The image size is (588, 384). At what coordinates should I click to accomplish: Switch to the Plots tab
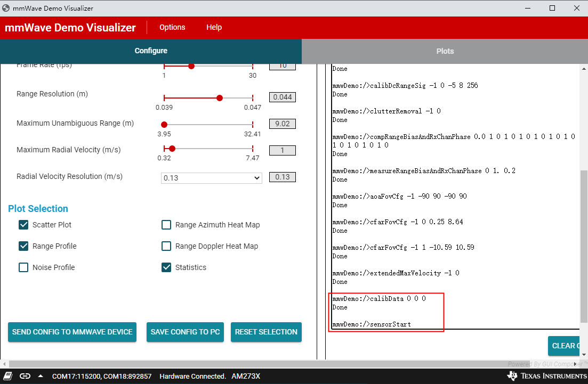445,51
